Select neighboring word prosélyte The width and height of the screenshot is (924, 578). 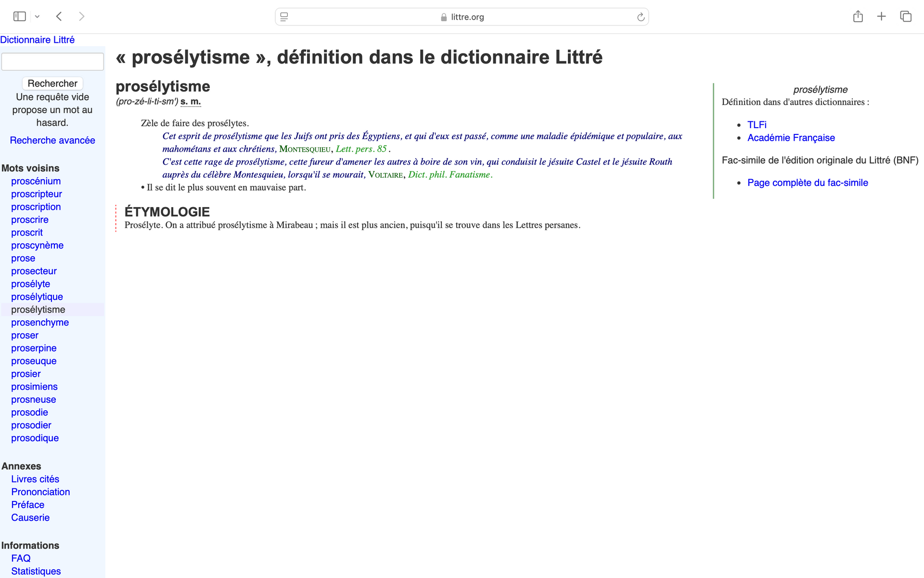point(30,284)
